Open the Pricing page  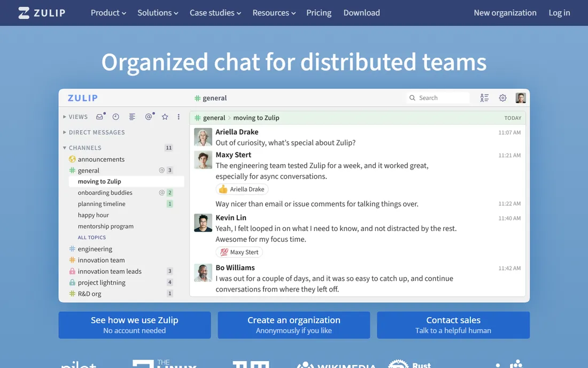tap(319, 13)
